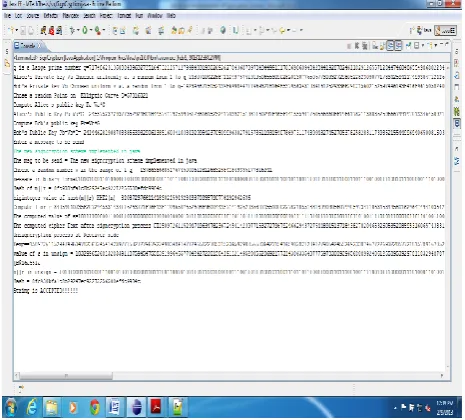Click the New file wizard icon
This screenshot has height=420, width=465.
(x=12, y=30)
